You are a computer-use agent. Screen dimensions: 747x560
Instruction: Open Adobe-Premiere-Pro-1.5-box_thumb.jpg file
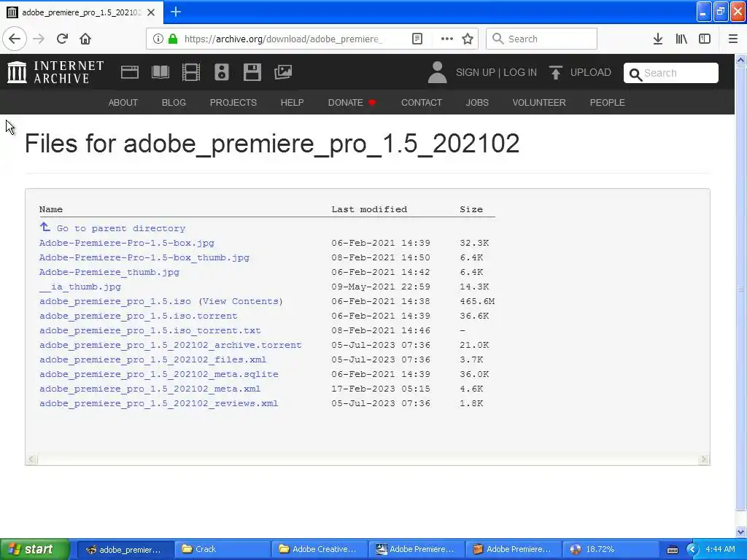click(144, 257)
